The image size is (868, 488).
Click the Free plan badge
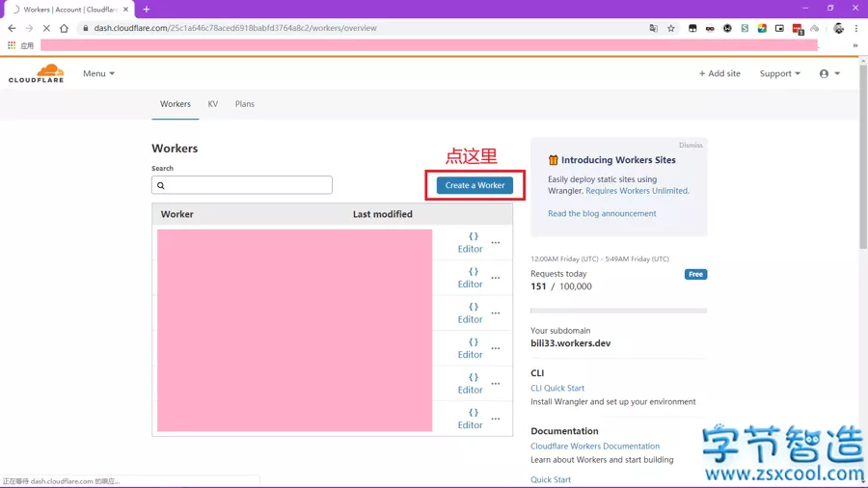(x=695, y=275)
